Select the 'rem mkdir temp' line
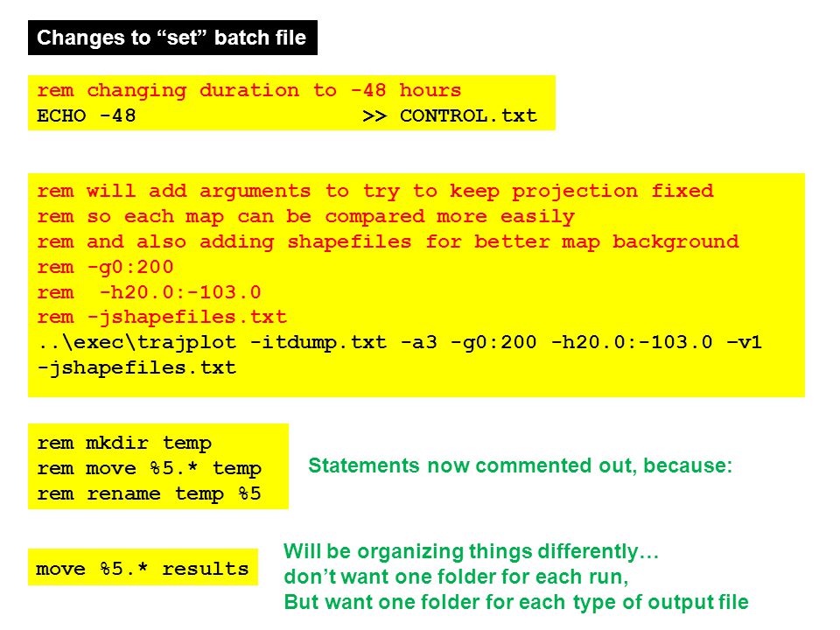This screenshot has height=630, width=840. [x=124, y=444]
